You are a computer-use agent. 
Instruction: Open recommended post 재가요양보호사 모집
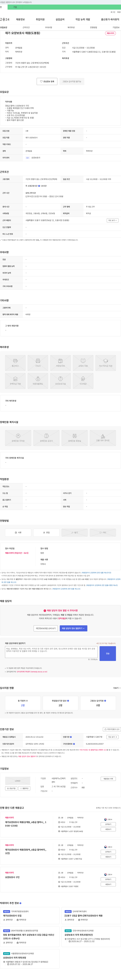coord(12,916)
